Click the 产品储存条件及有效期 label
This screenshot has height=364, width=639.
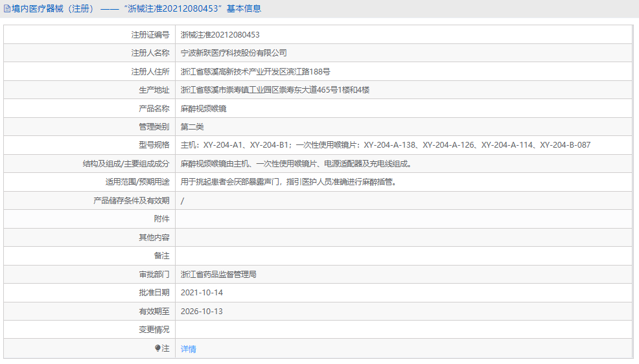click(131, 201)
